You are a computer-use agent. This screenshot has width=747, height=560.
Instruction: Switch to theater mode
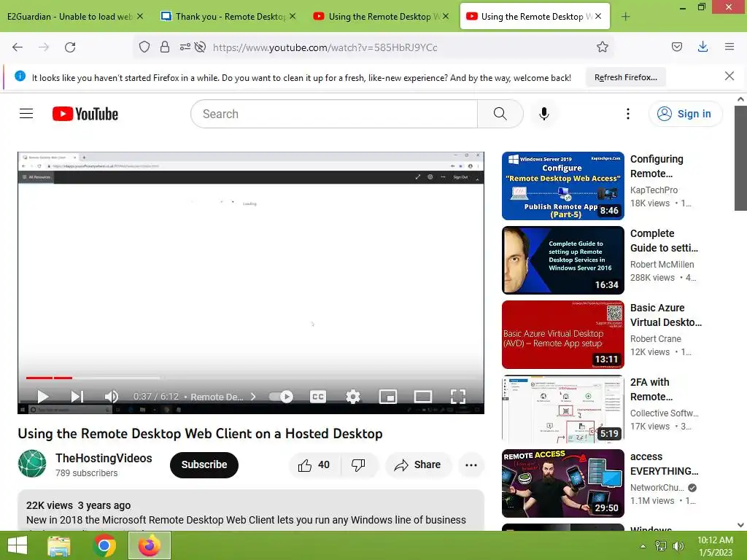click(x=422, y=396)
